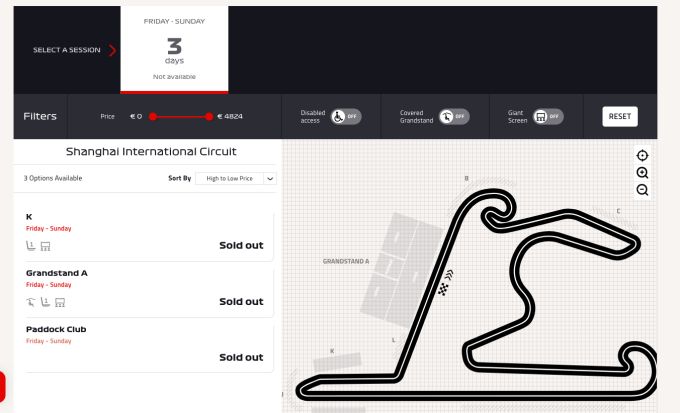Toggle the Giant Screen filter on

(548, 116)
